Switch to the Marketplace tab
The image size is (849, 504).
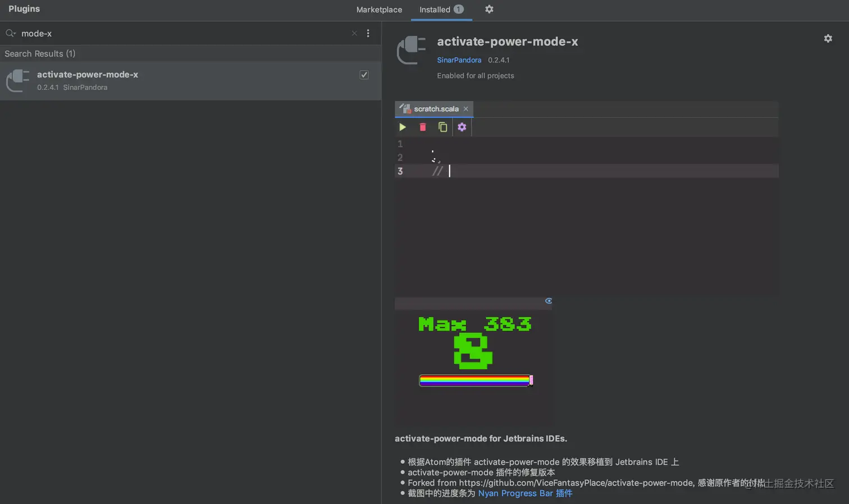pyautogui.click(x=379, y=10)
